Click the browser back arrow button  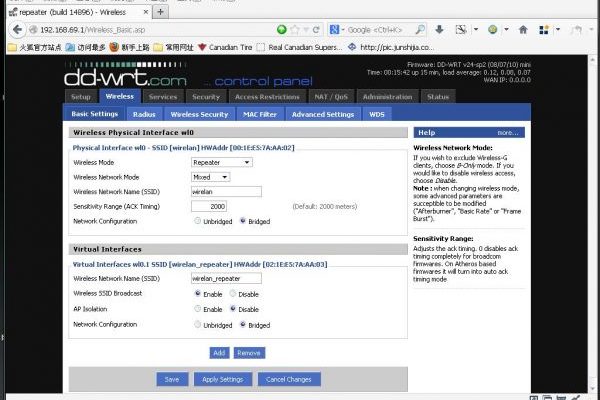[x=17, y=29]
